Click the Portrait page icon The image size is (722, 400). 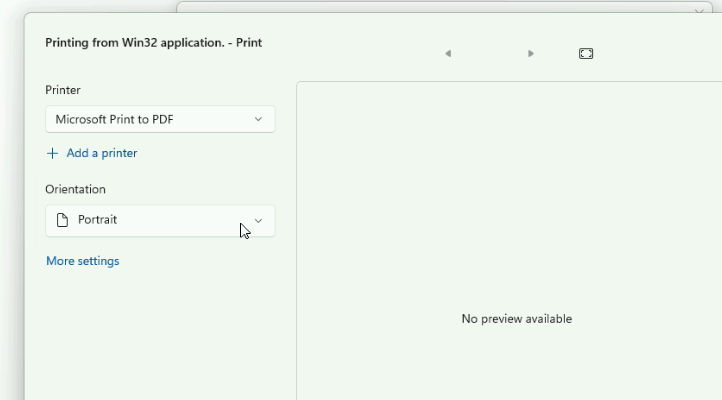62,220
